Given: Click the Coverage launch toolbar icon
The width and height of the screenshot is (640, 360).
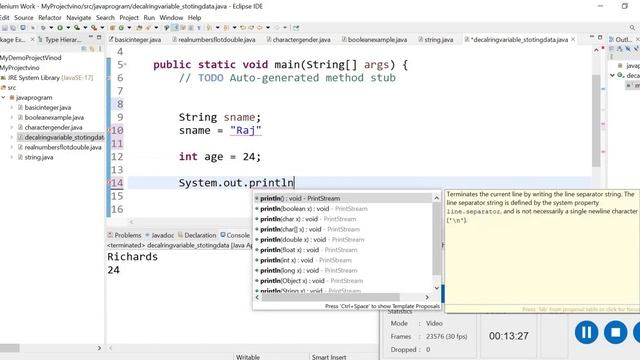Looking at the screenshot, I should [x=76, y=28].
